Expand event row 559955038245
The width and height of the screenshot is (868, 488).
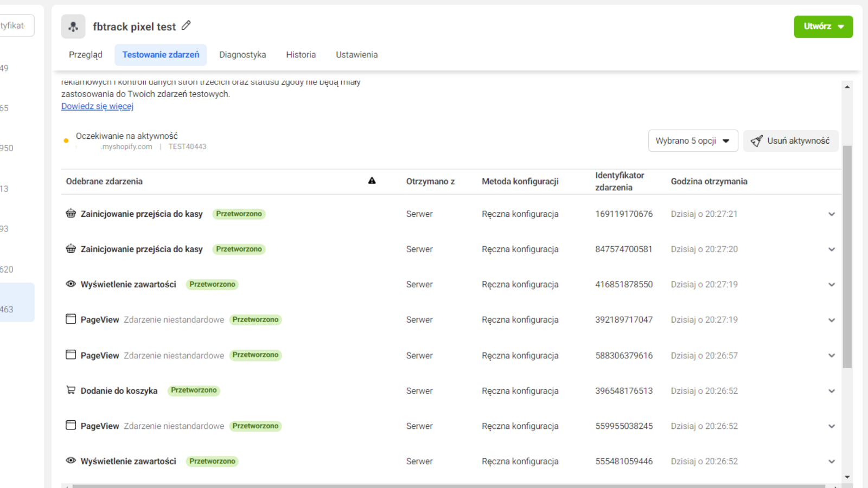click(x=831, y=426)
